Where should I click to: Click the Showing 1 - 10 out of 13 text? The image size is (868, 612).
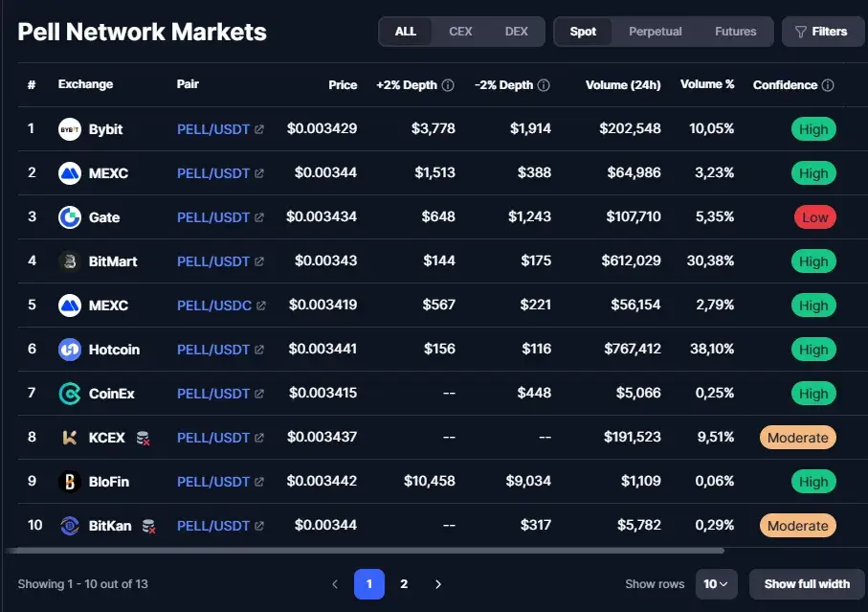pyautogui.click(x=82, y=584)
